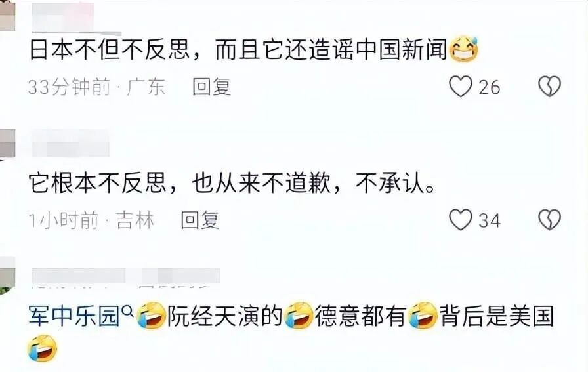Open the 军中乐园 search keyword link
The height and width of the screenshot is (372, 588).
(x=74, y=316)
